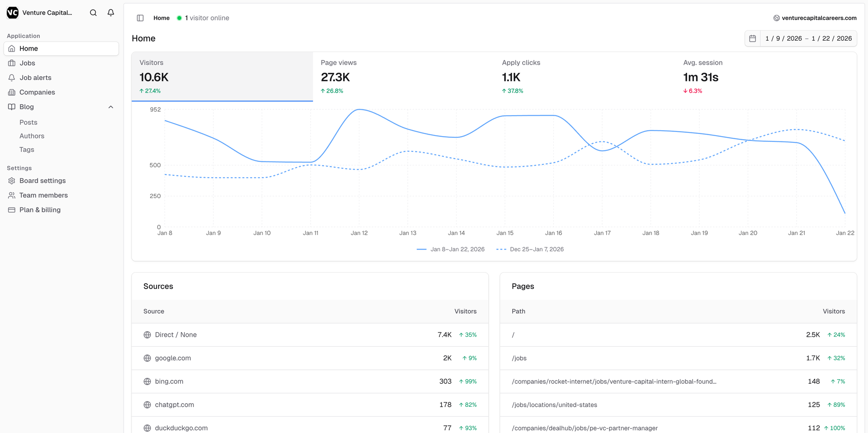Toggle the Dec 25–Jan 7 legend series
868x433 pixels.
pyautogui.click(x=530, y=249)
